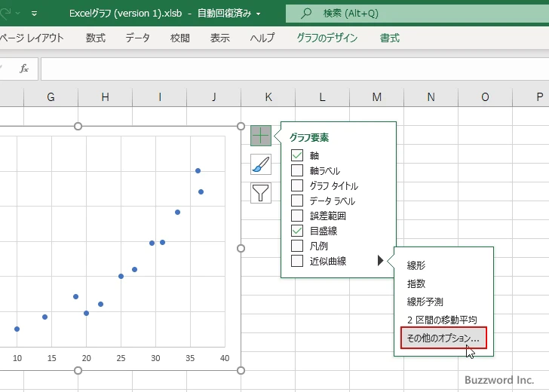The height and width of the screenshot is (392, 549).
Task: Click その他のオプション... in trendline submenu
Action: [443, 338]
